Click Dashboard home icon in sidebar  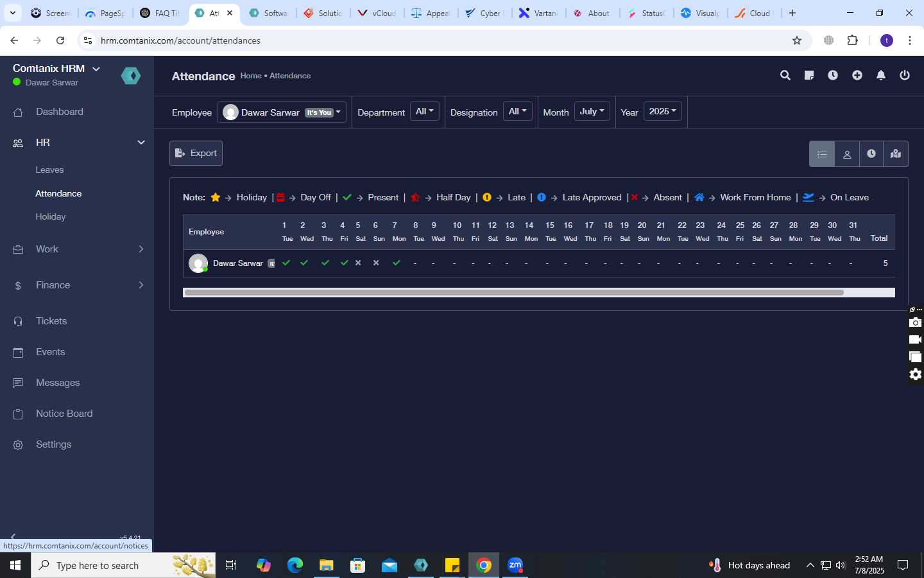click(x=18, y=112)
